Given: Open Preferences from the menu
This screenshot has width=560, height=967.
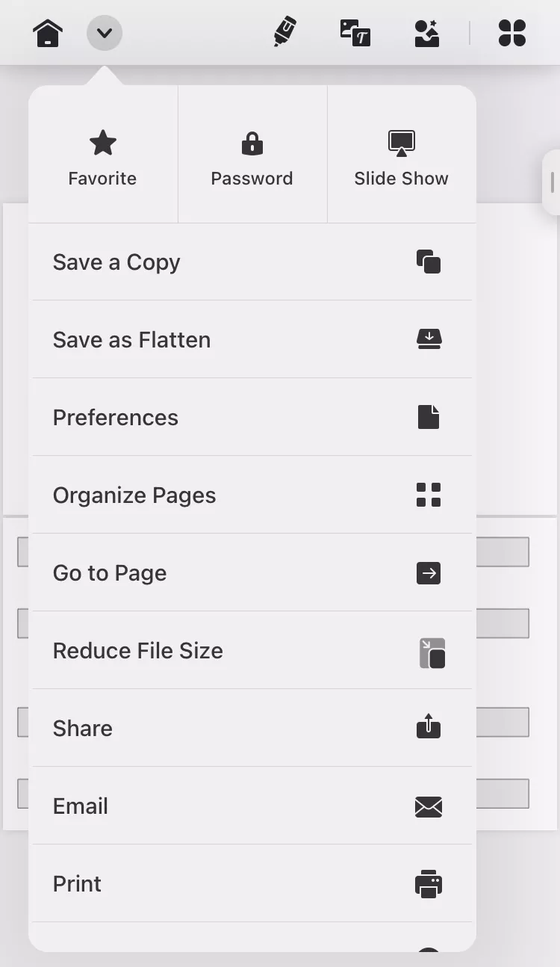Looking at the screenshot, I should (x=252, y=418).
